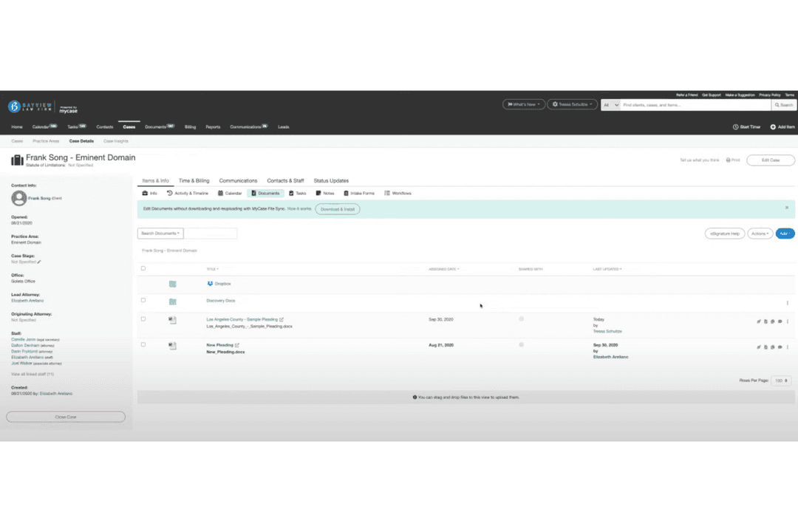The width and height of the screenshot is (798, 532).
Task: Open more options for New Pleading row
Action: (x=788, y=347)
